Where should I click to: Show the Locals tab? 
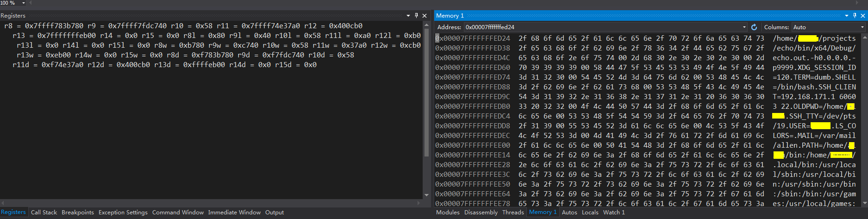coord(590,213)
